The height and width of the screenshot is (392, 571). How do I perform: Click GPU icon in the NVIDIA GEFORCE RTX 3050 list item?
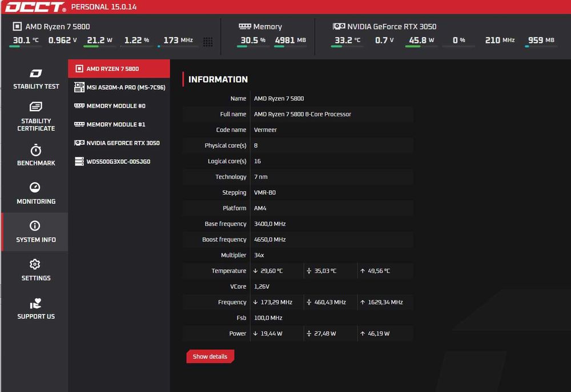pyautogui.click(x=79, y=143)
